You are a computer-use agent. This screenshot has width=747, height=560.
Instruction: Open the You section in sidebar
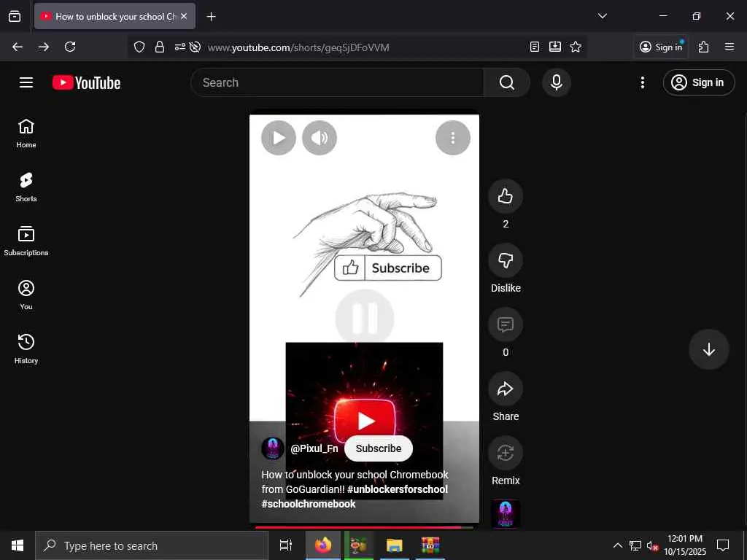[x=26, y=295]
